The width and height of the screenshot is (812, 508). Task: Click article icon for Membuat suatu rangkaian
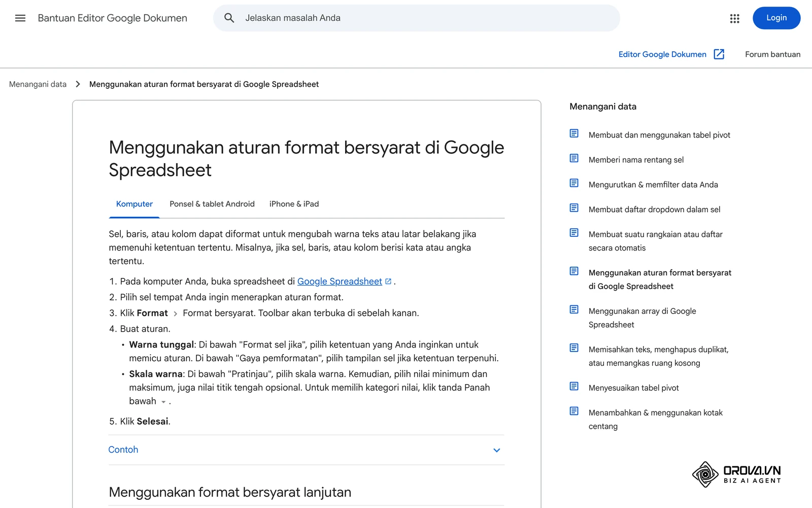coord(574,233)
